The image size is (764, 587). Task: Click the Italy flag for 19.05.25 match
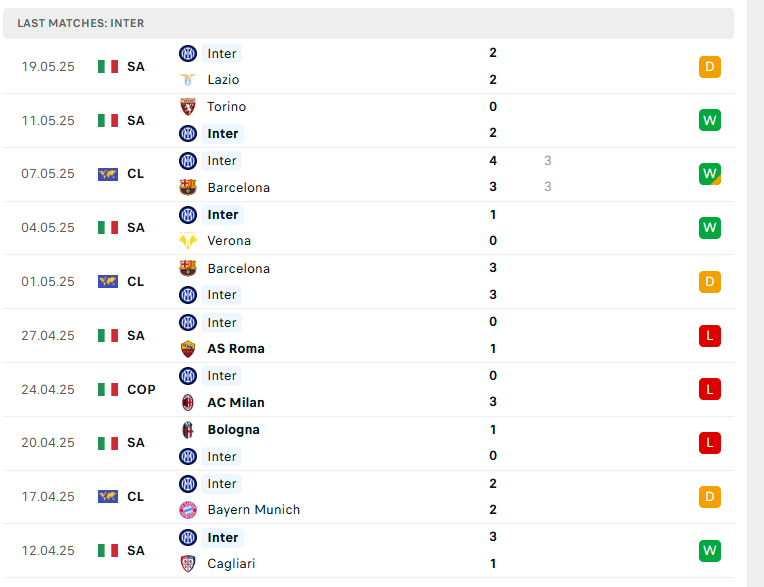point(108,67)
